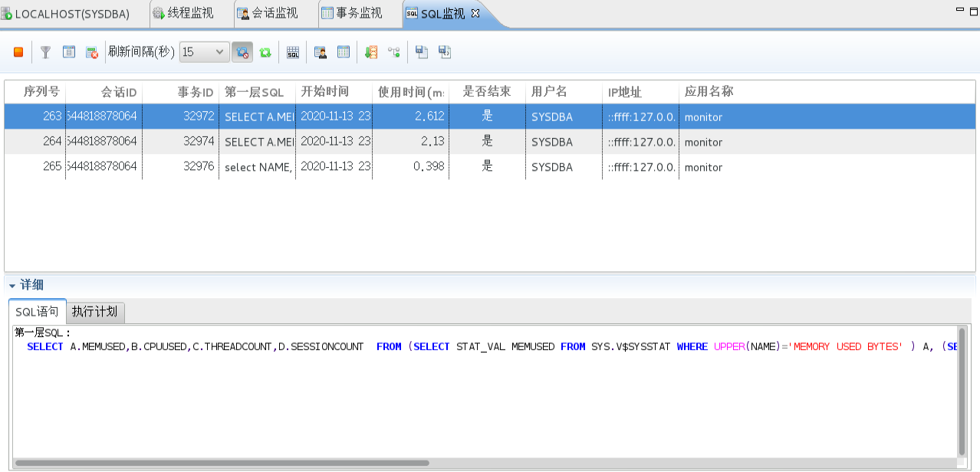Click the user session icon in toolbar
The image size is (980, 472).
(321, 52)
